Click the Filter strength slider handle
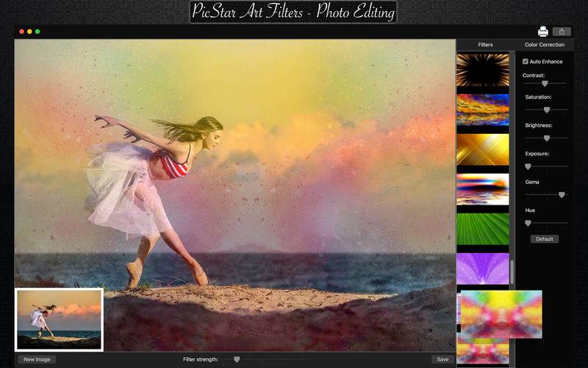 coord(237,360)
